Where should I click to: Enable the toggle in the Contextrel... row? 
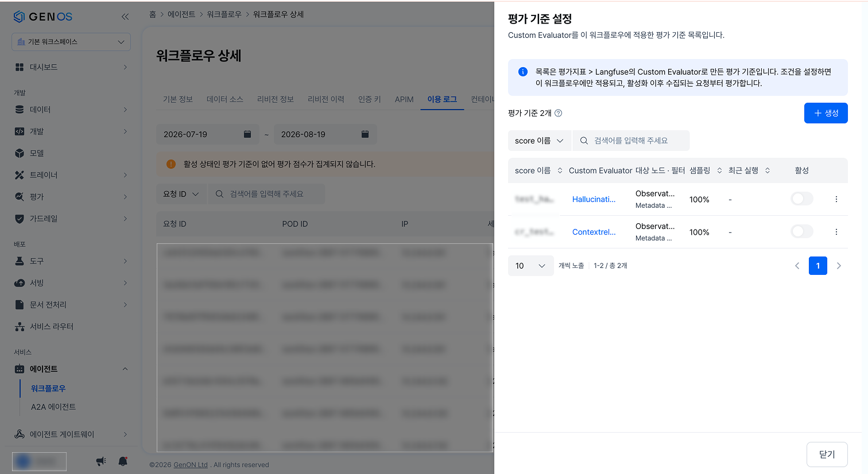click(x=802, y=231)
